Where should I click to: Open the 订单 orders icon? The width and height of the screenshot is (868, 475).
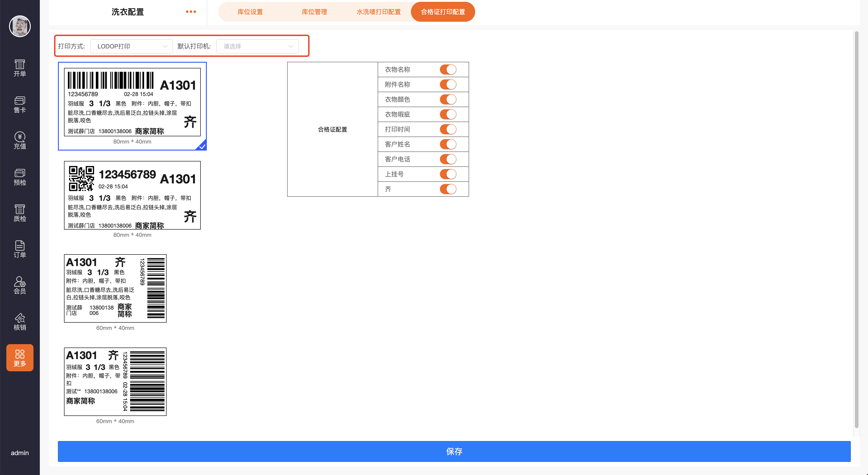(19, 249)
